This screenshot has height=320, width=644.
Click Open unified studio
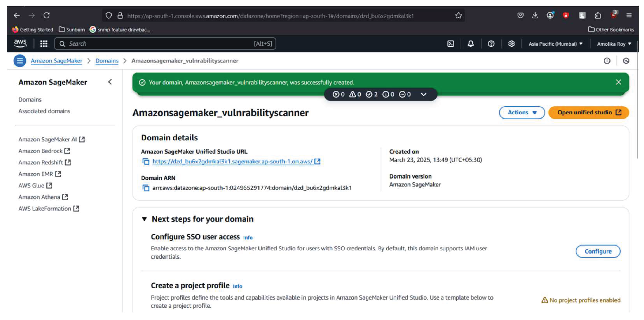coord(588,113)
